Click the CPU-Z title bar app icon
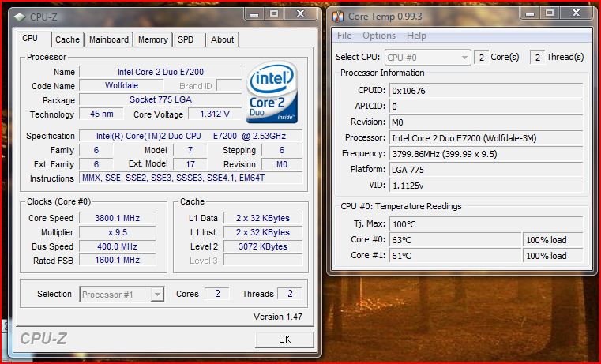 pos(20,17)
